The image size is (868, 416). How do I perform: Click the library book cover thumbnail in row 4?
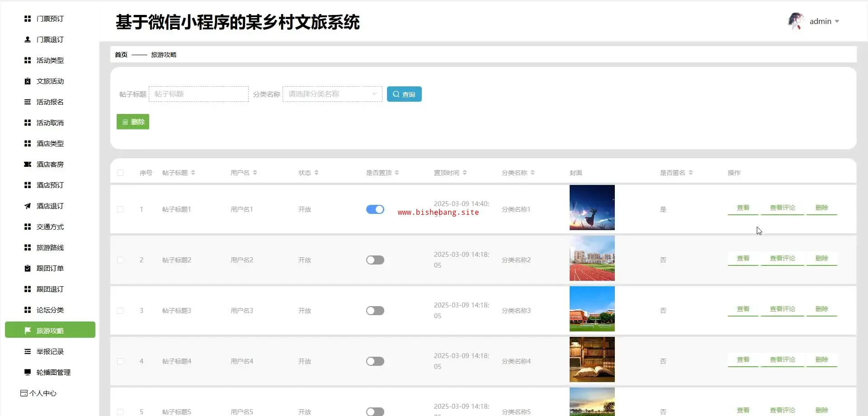click(592, 359)
